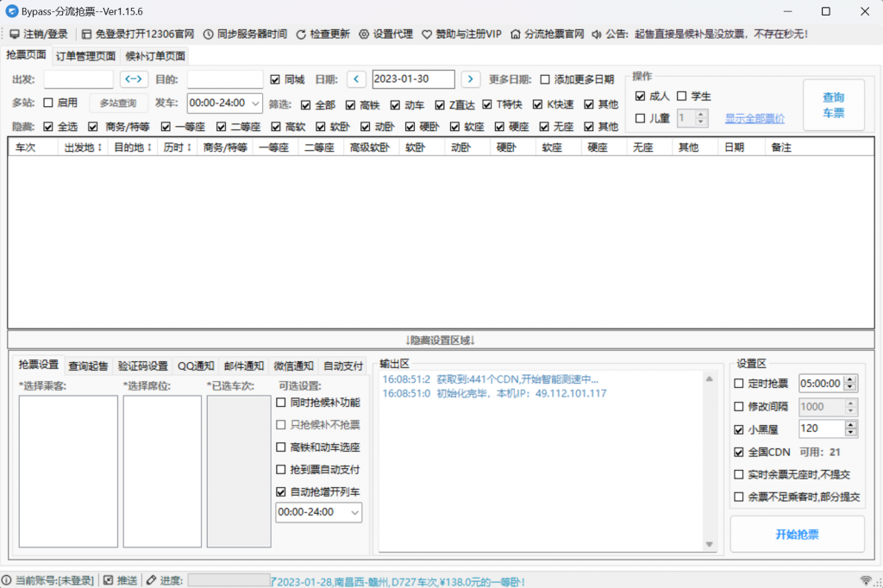Click the 当前账号 info icon in status bar
This screenshot has width=883, height=588.
pyautogui.click(x=6, y=580)
